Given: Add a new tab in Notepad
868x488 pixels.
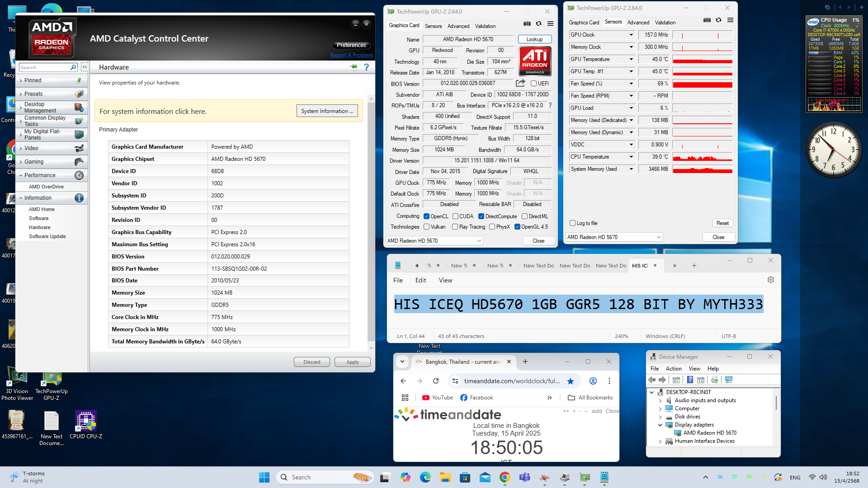Looking at the screenshot, I should (x=694, y=266).
